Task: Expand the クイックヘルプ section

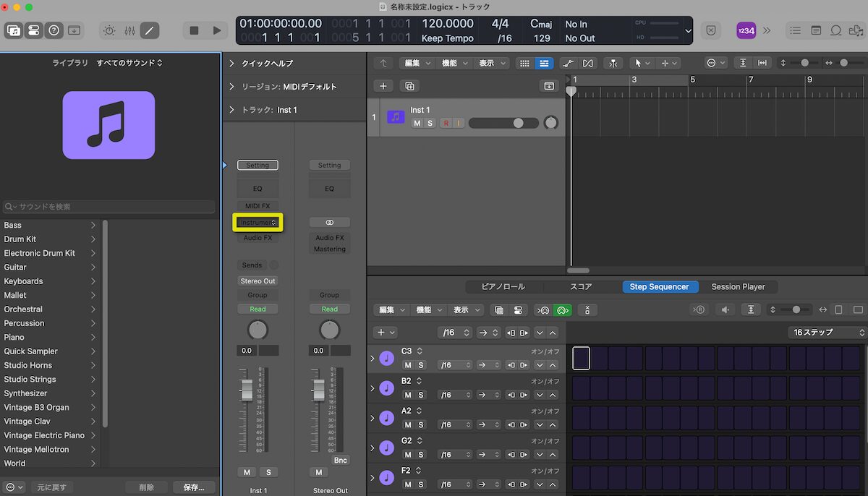Action: coord(231,64)
